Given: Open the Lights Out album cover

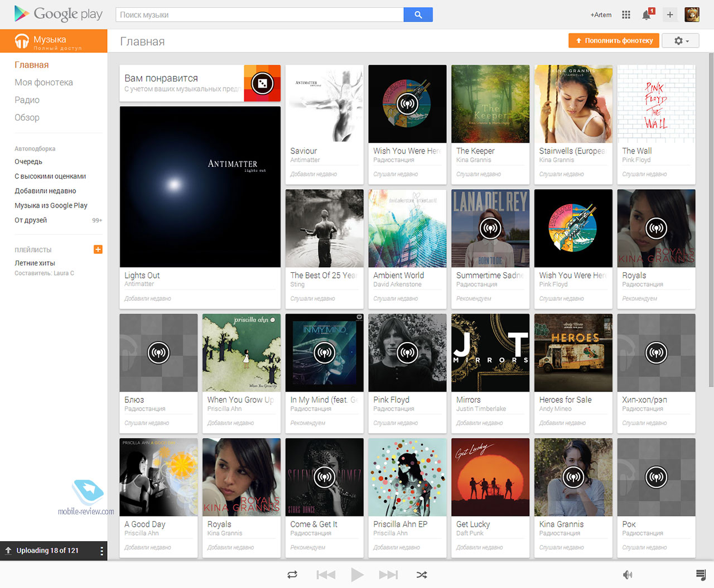Looking at the screenshot, I should pyautogui.click(x=200, y=187).
